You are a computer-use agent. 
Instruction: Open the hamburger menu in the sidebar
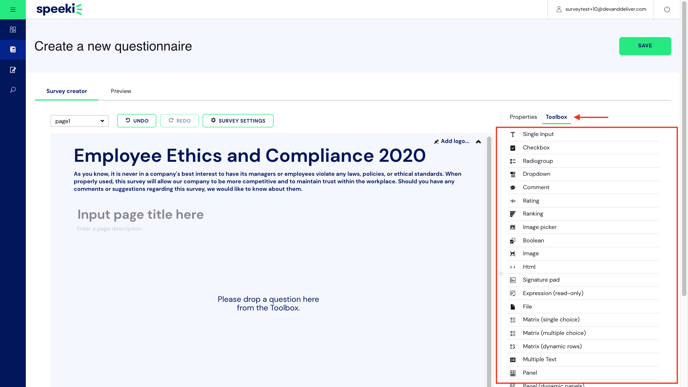click(13, 9)
